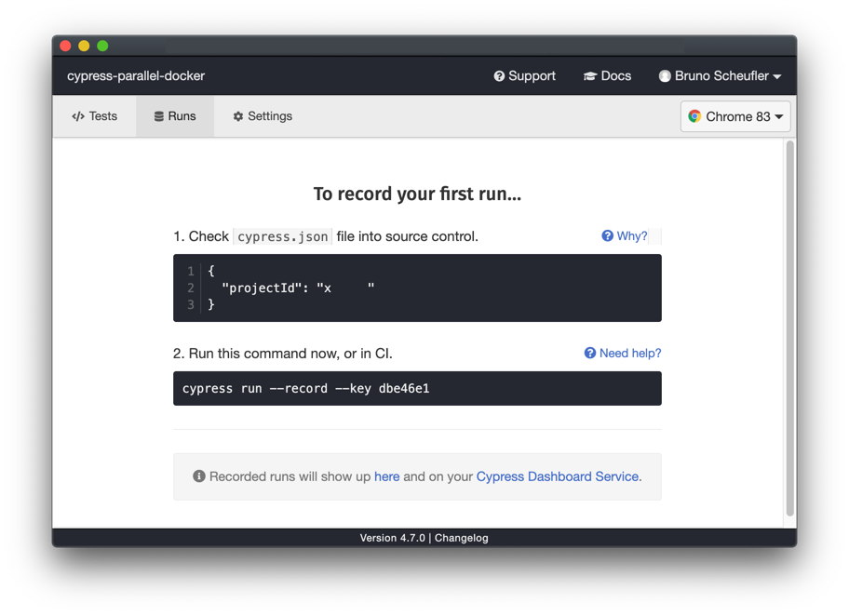Screen dimensions: 849x616
Task: Click the Support question mark icon
Action: click(x=499, y=76)
